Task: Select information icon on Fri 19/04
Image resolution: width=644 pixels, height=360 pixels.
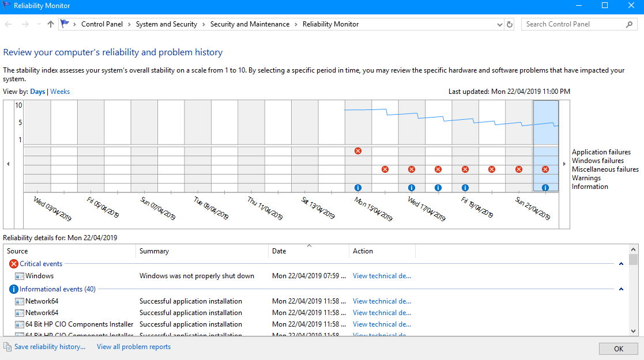Action: tap(465, 188)
